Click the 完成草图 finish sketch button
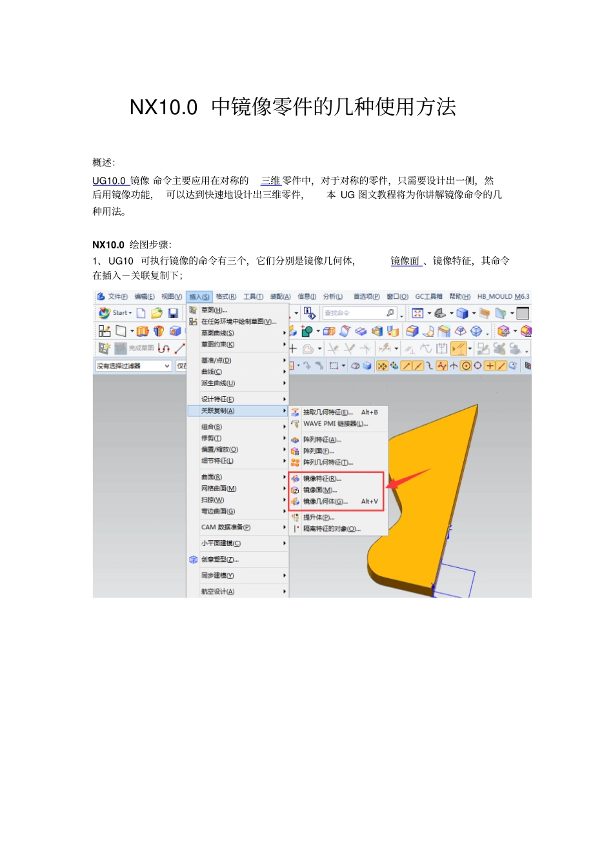 pos(134,348)
